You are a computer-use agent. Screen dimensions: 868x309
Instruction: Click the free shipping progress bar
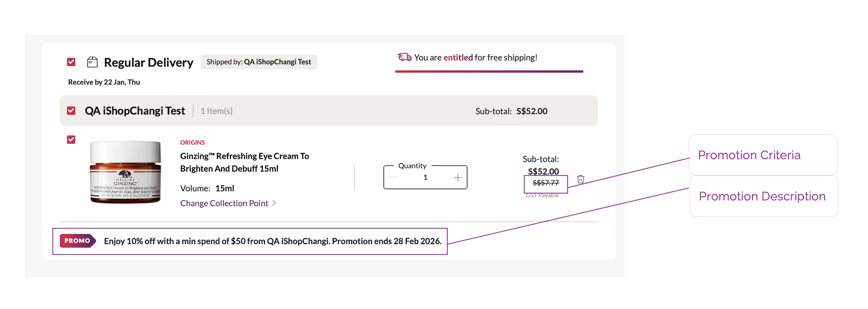pos(489,71)
